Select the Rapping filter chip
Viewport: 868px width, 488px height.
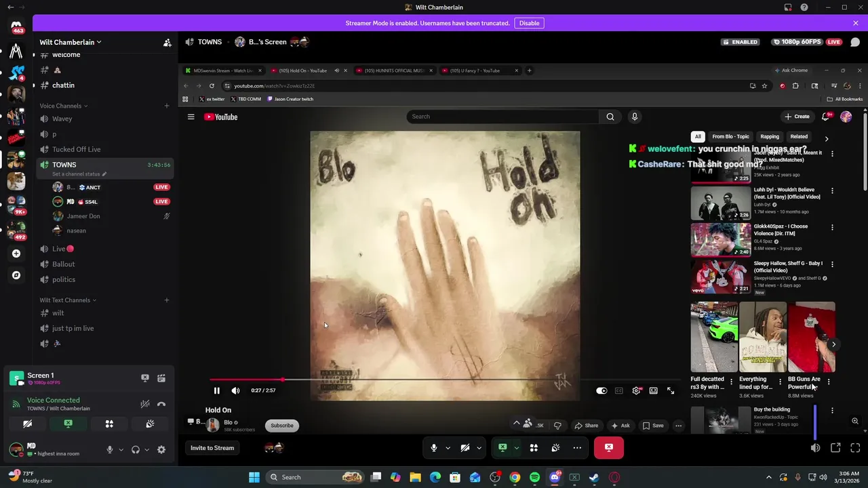[770, 137]
